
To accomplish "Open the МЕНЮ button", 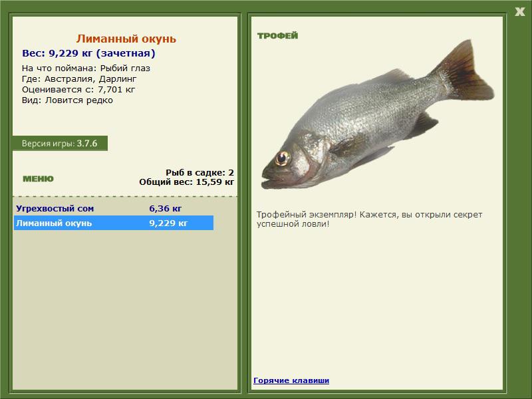I will (38, 179).
